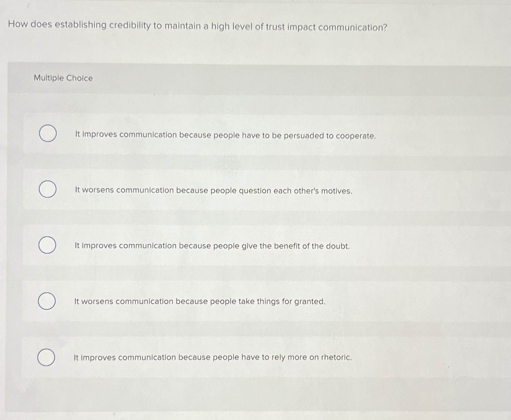
Task: Click the answer text about taking things for granted
Action: pos(200,301)
